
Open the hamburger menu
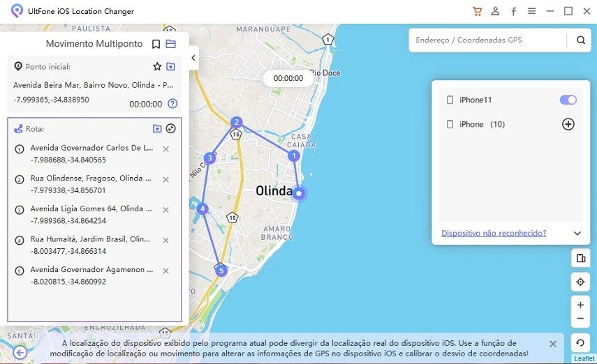tap(531, 11)
